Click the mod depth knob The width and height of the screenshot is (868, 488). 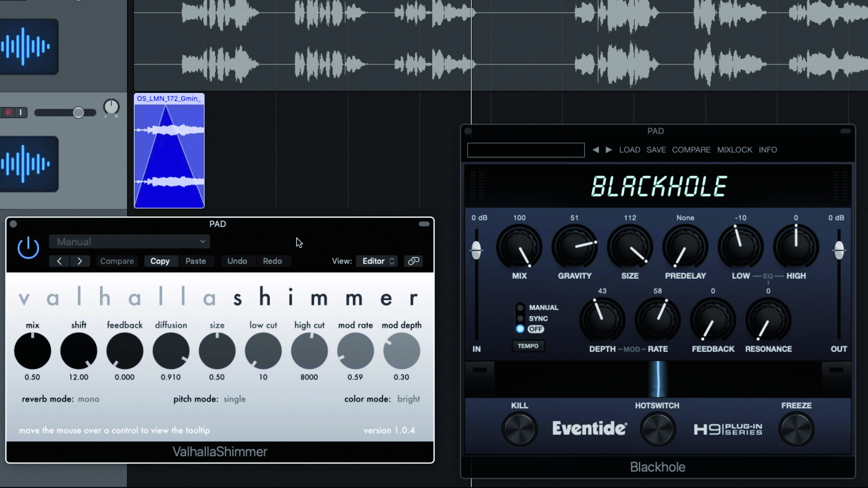point(401,351)
